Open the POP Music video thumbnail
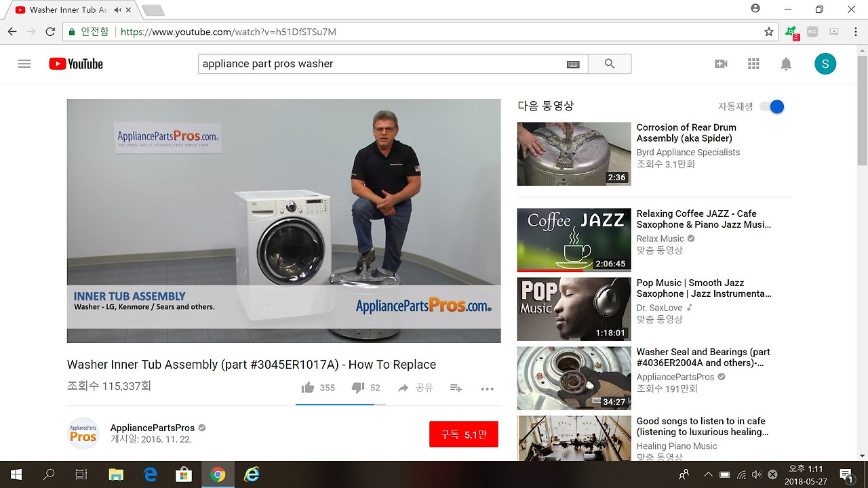This screenshot has height=488, width=868. (x=574, y=309)
